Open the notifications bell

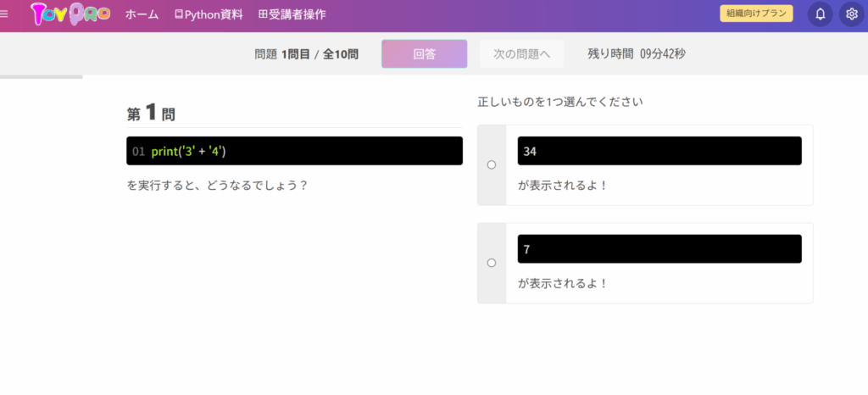[820, 14]
